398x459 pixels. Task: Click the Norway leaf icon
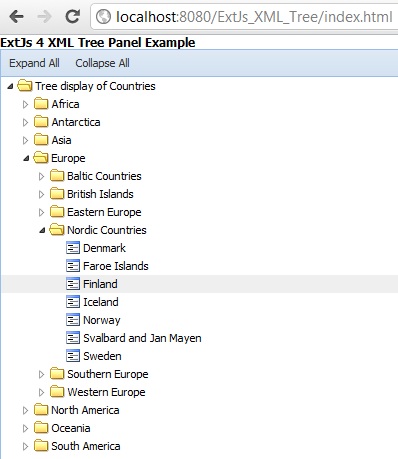pyautogui.click(x=73, y=320)
